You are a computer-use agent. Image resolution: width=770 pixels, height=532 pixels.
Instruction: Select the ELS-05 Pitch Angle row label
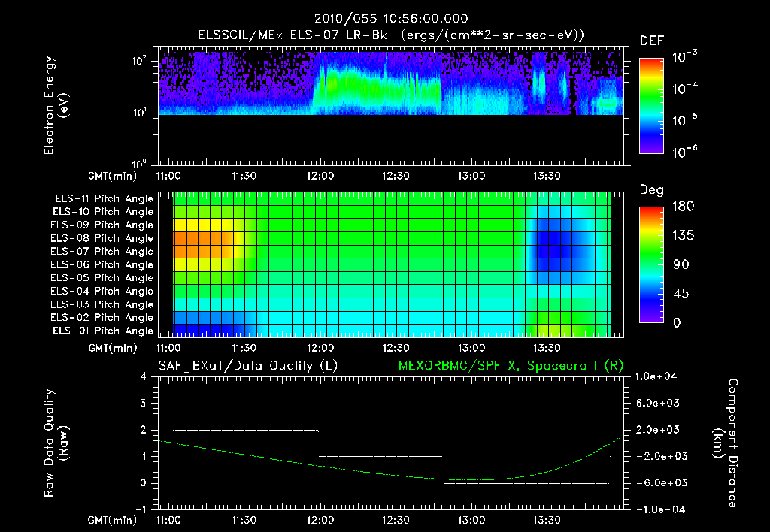[102, 278]
